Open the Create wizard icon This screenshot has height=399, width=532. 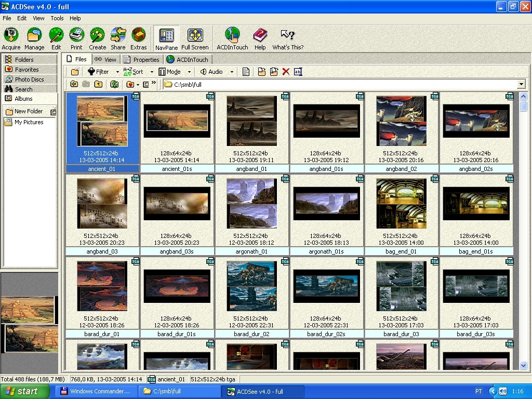(97, 39)
